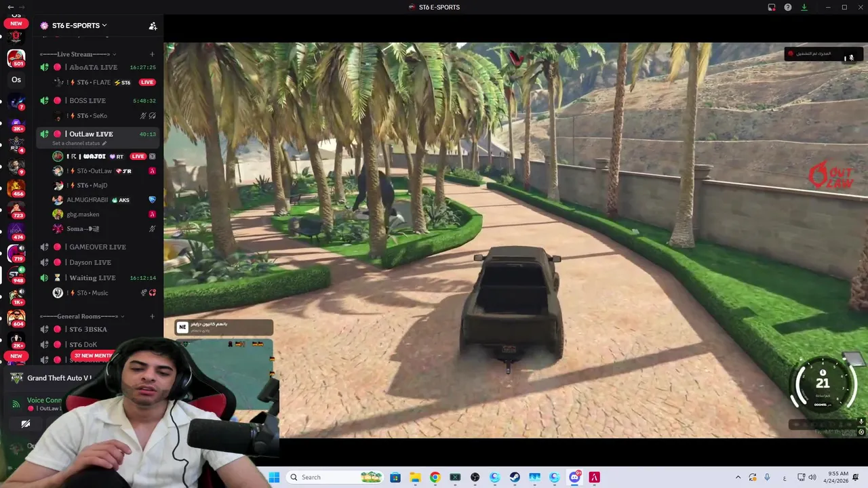The image size is (868, 488).
Task: Open the taskbar volume control
Action: tap(812, 477)
